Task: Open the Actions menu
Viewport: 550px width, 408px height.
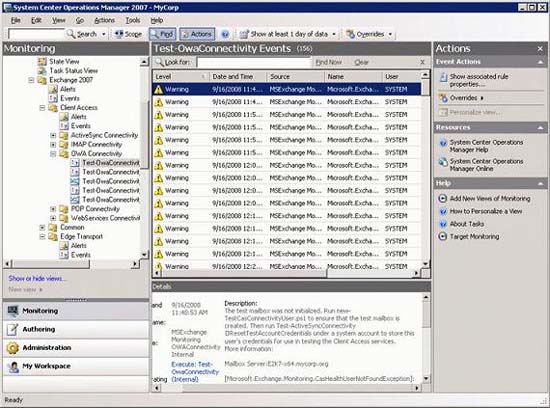Action: (105, 20)
